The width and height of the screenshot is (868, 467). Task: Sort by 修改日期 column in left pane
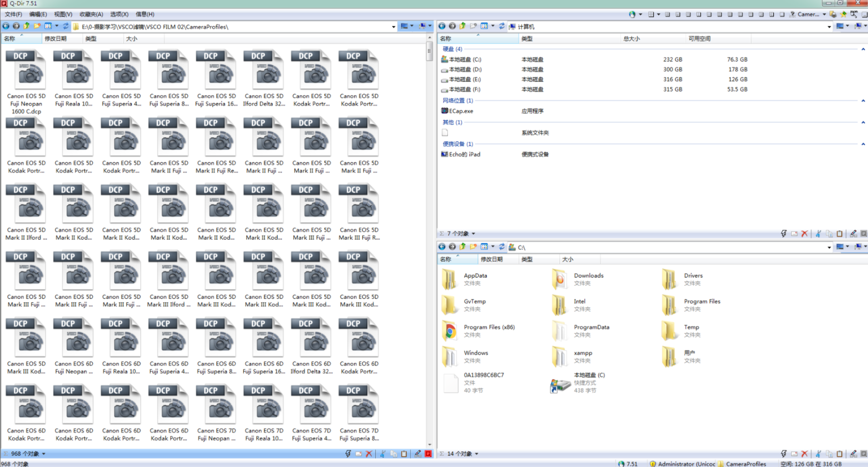[x=55, y=38]
